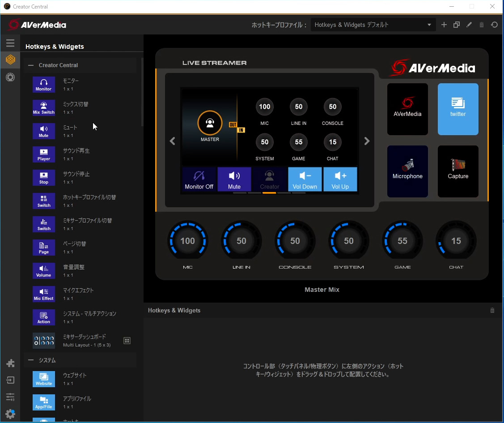The height and width of the screenshot is (423, 504).
Task: Add a new hotkey profile with plus
Action: (x=444, y=25)
